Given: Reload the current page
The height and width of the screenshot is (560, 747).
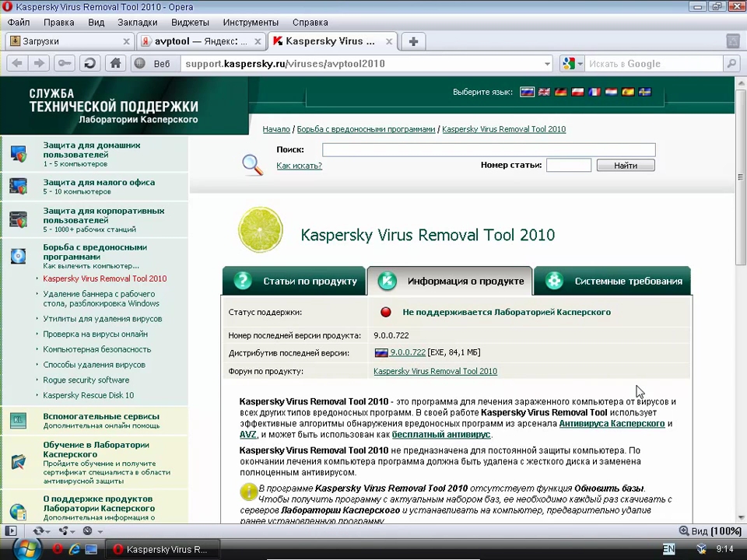Looking at the screenshot, I should (90, 64).
